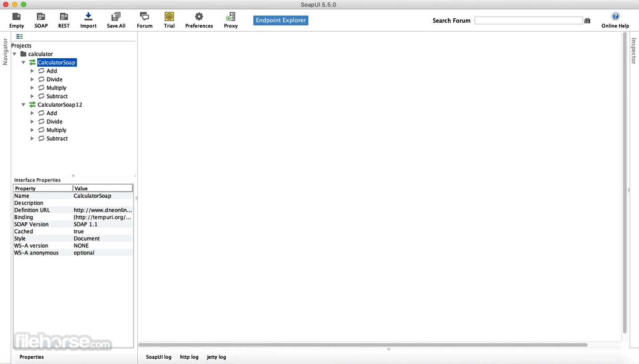
Task: Collapse the calculator project node
Action: [x=15, y=54]
